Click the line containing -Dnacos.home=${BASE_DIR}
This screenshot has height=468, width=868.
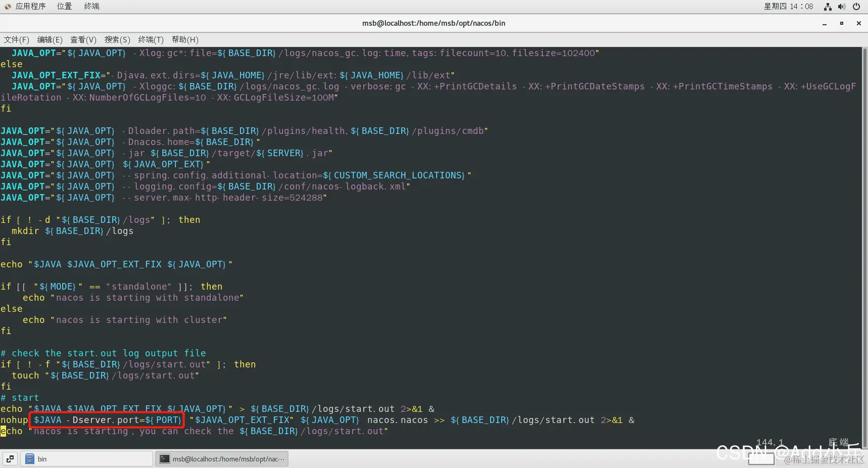point(130,142)
